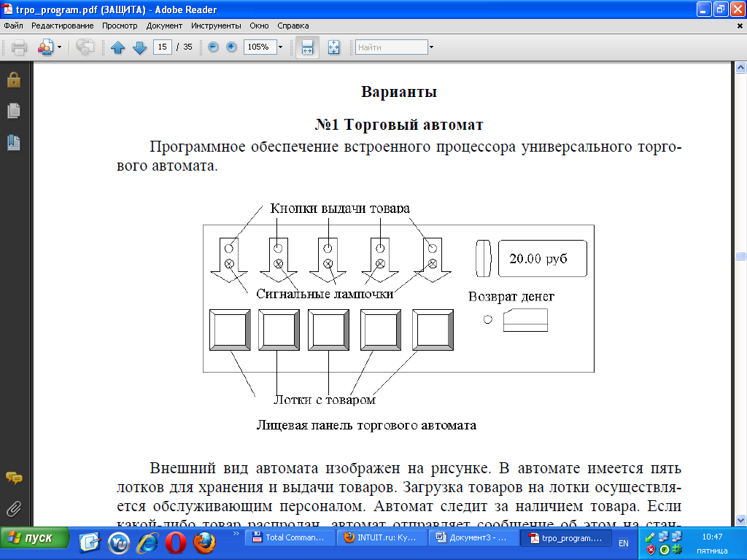Image resolution: width=747 pixels, height=560 pixels.
Task: Open the collaboration people icon tool
Action: pyautogui.click(x=46, y=47)
